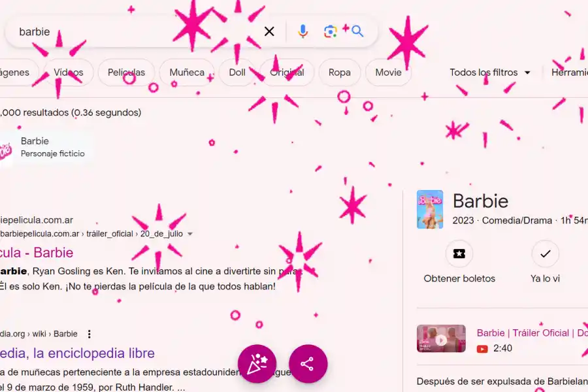Choose the Muñeca filter chip
This screenshot has height=392, width=588.
click(187, 73)
